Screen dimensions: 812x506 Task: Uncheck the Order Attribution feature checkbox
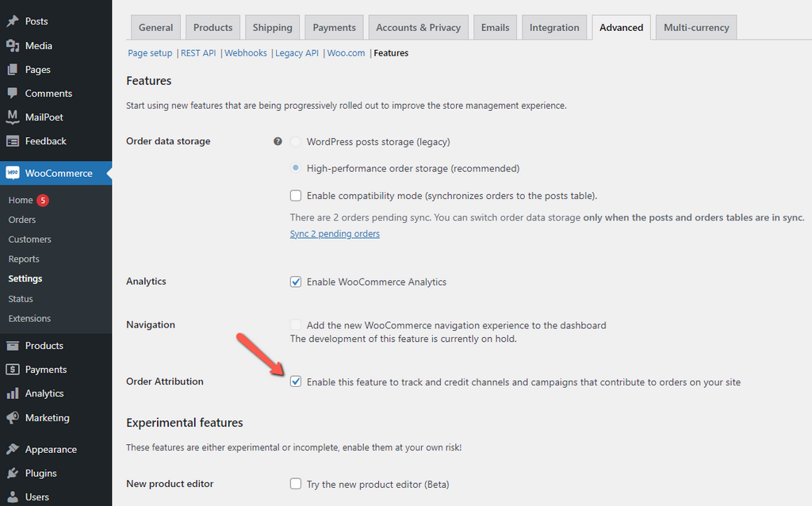tap(296, 381)
